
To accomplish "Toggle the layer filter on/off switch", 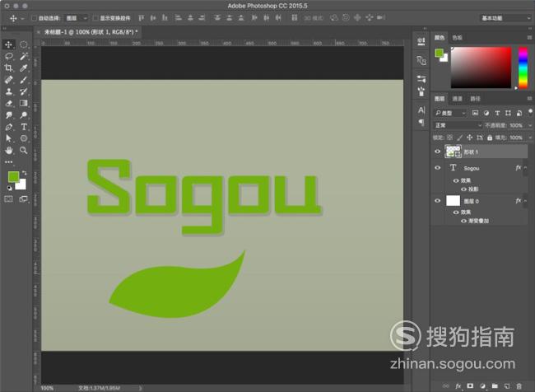I will point(530,112).
